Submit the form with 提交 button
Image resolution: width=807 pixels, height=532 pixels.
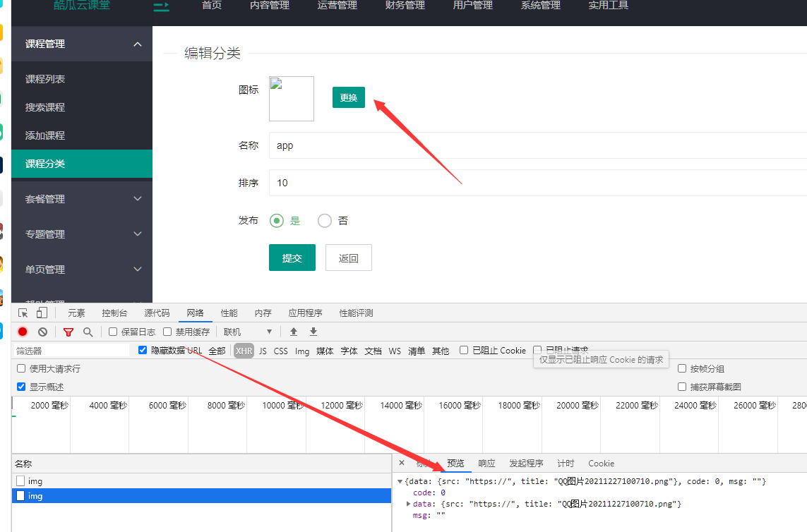pyautogui.click(x=292, y=258)
